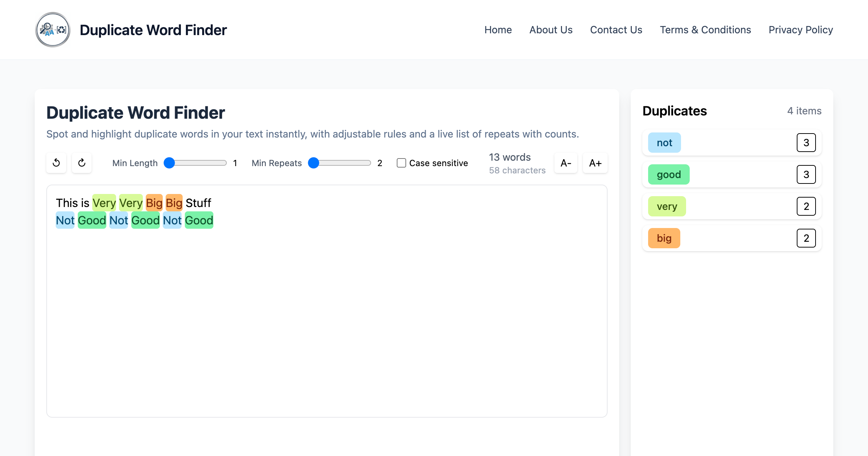Increase font size with A+ button
This screenshot has width=868, height=456.
595,163
